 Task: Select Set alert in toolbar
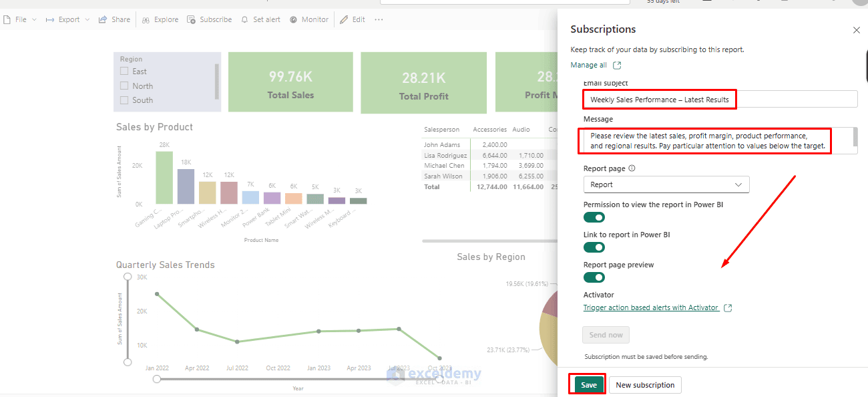click(260, 19)
